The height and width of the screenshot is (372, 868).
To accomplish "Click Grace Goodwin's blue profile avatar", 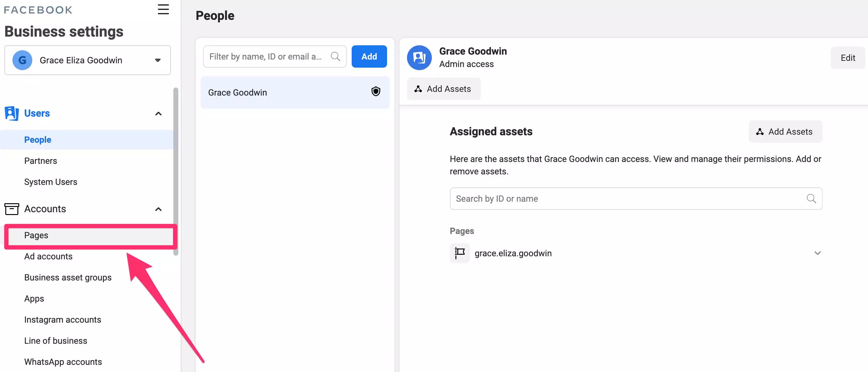I will point(419,58).
